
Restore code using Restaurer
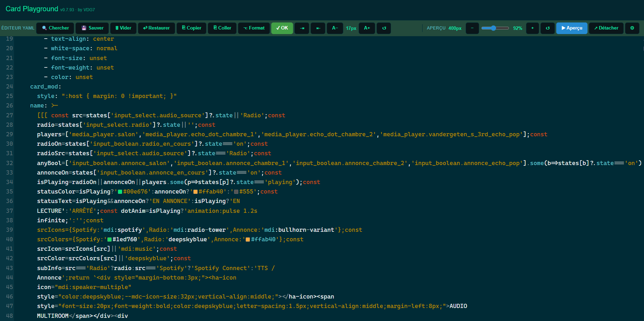[156, 28]
